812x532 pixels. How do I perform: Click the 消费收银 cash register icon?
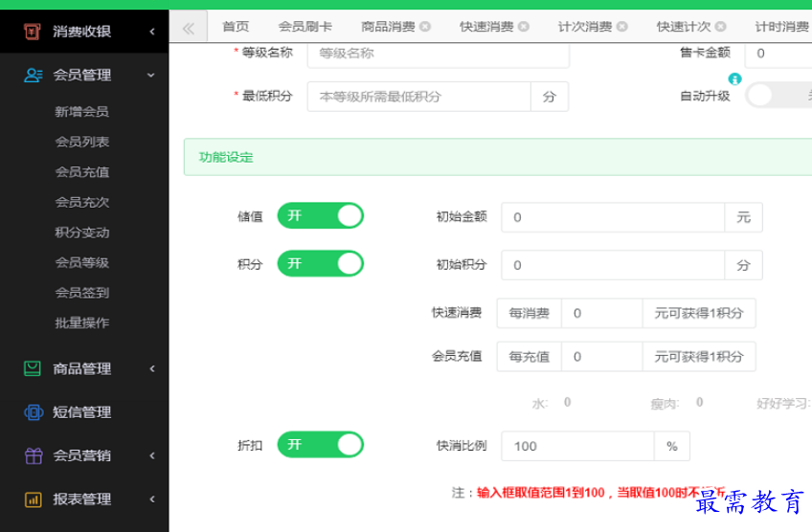[x=33, y=32]
